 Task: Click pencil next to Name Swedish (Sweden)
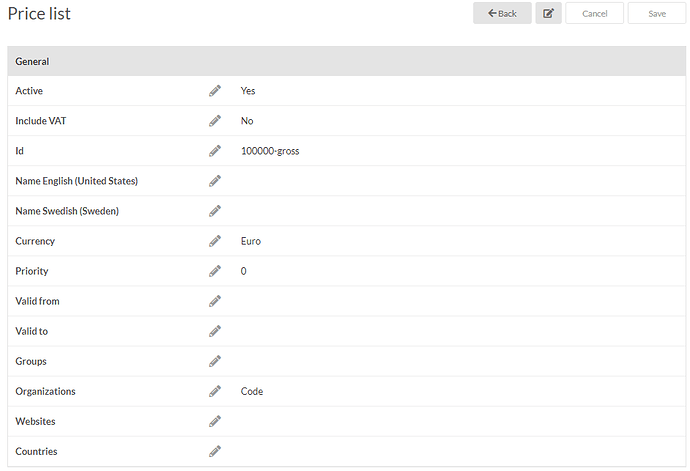coord(215,211)
